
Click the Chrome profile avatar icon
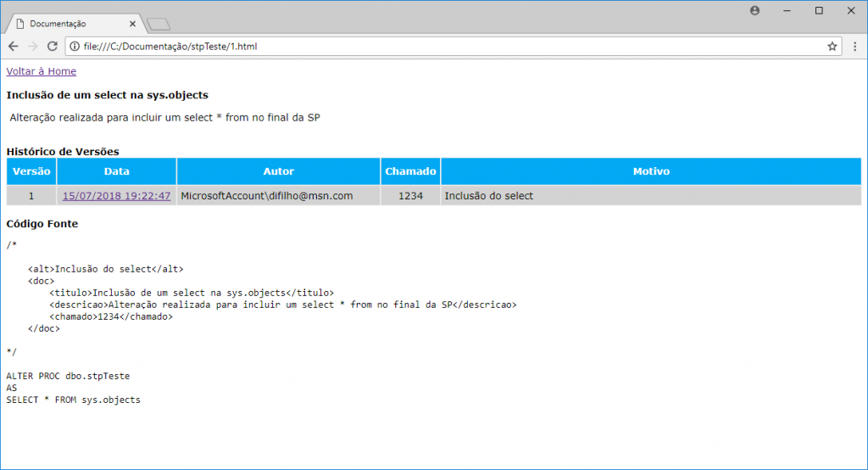coord(754,10)
